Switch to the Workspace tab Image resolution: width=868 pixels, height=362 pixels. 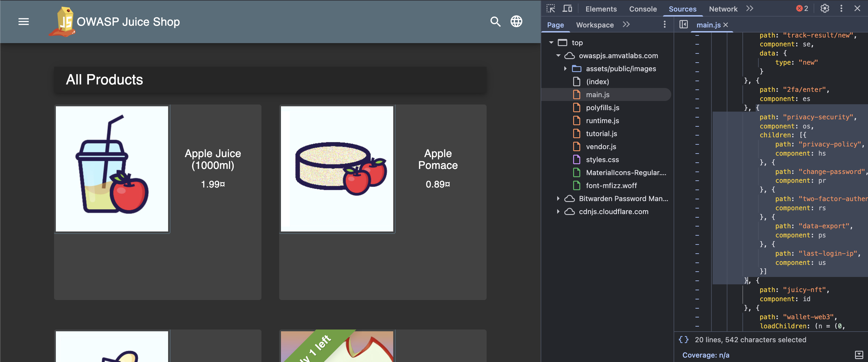[x=595, y=25]
